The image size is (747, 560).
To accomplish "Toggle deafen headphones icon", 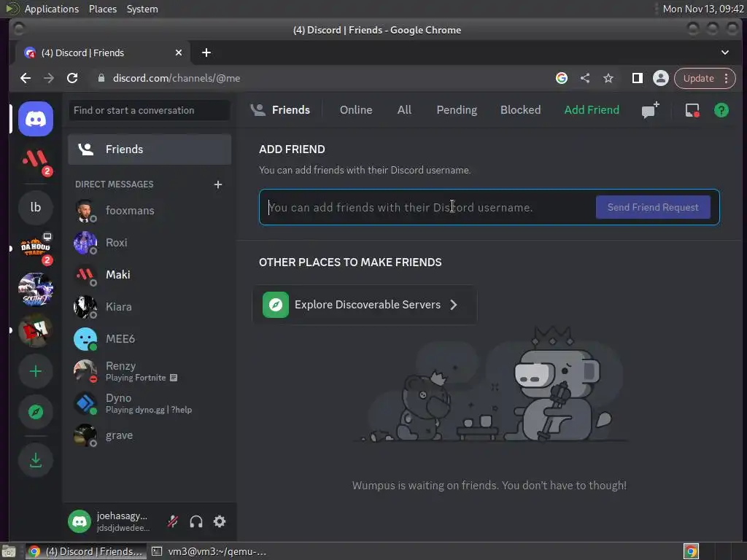I will [196, 521].
